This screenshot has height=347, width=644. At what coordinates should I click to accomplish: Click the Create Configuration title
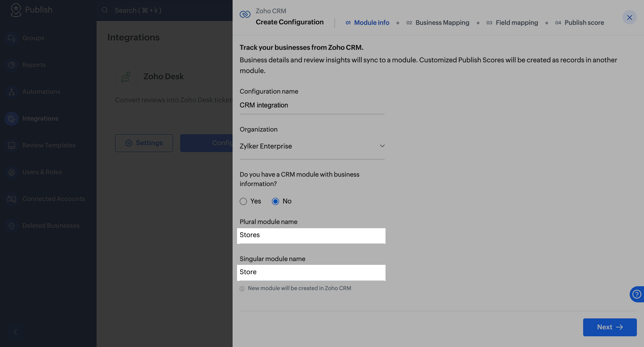(x=290, y=22)
